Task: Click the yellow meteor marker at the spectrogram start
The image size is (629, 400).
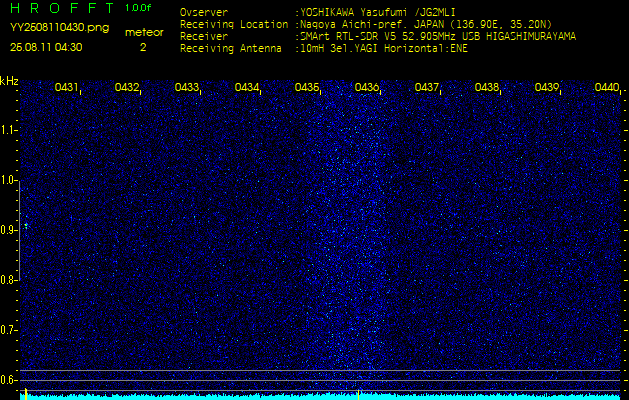Action: pos(26,394)
